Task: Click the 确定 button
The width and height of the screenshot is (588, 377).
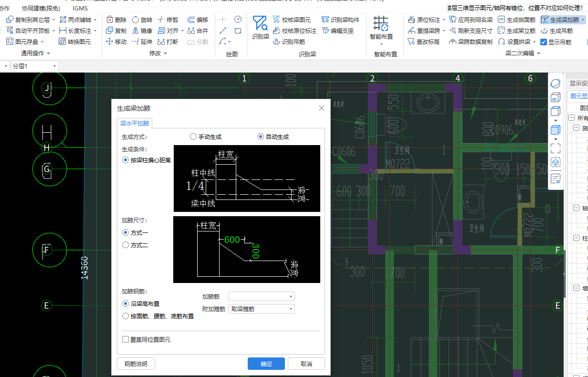Action: (x=266, y=364)
